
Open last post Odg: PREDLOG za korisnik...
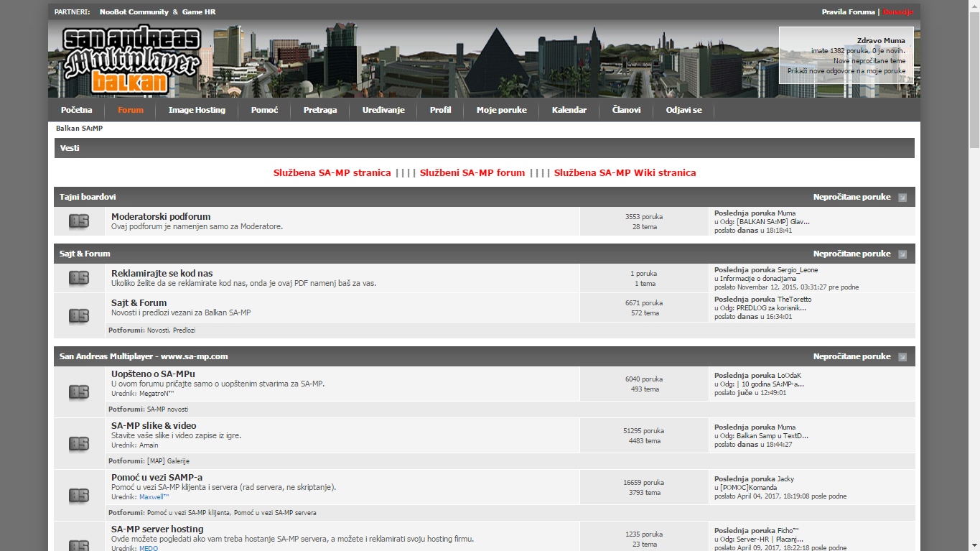763,308
